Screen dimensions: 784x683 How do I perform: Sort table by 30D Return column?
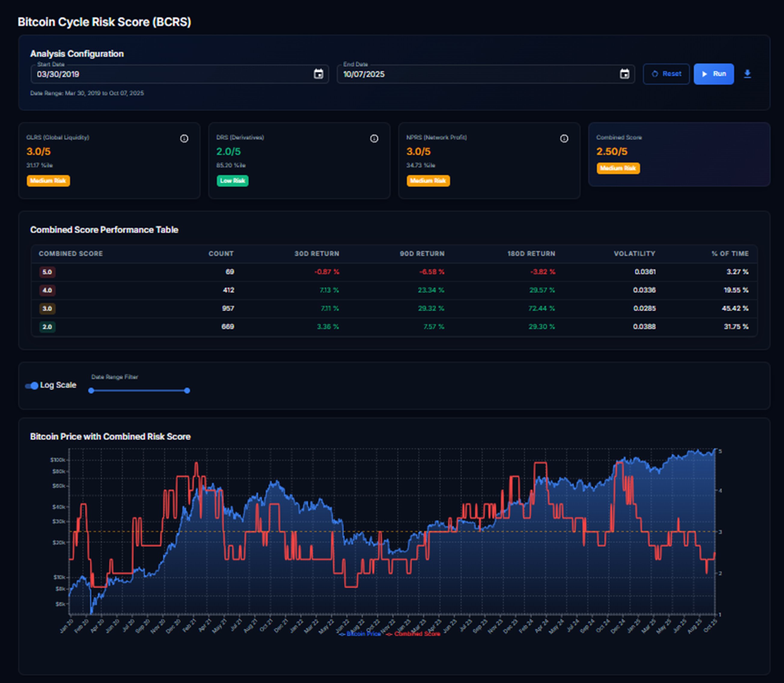tap(316, 254)
